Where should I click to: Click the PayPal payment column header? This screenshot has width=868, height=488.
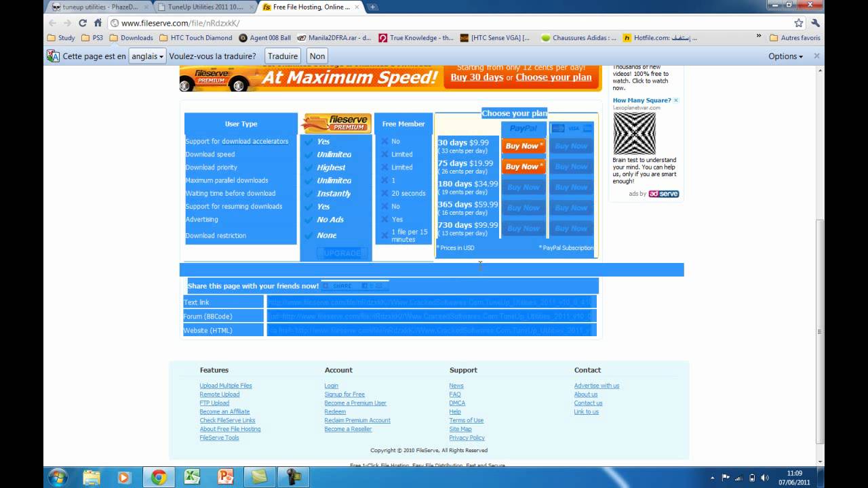pos(523,128)
